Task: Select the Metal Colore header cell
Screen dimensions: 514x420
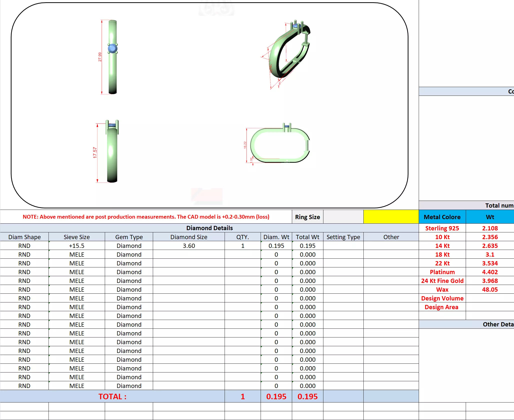Action: 442,217
